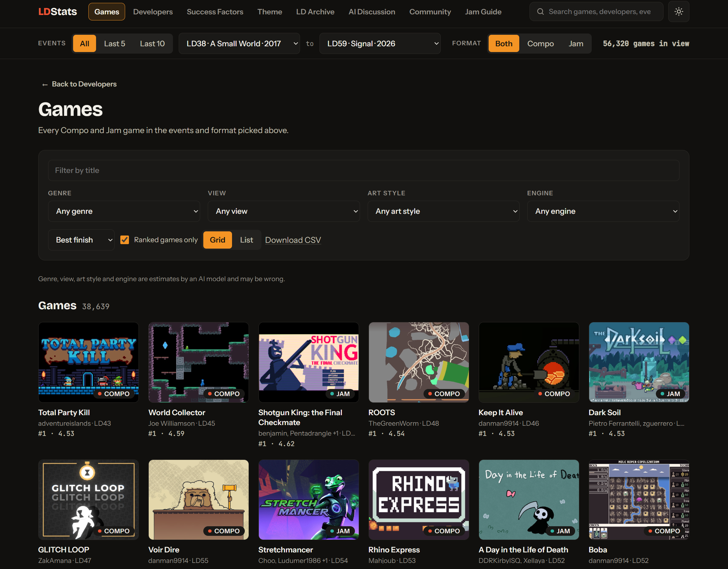This screenshot has width=728, height=569.
Task: Switch to List view
Action: pyautogui.click(x=246, y=240)
